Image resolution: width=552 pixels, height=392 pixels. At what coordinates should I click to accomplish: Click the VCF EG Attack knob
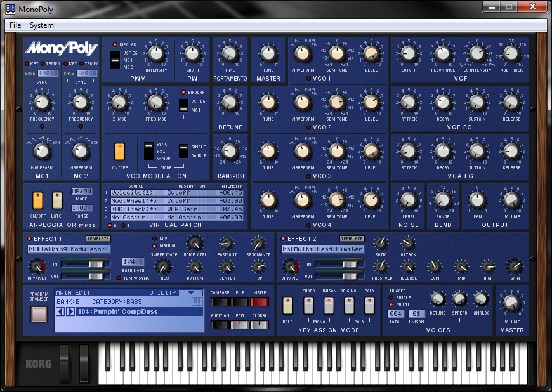(409, 103)
